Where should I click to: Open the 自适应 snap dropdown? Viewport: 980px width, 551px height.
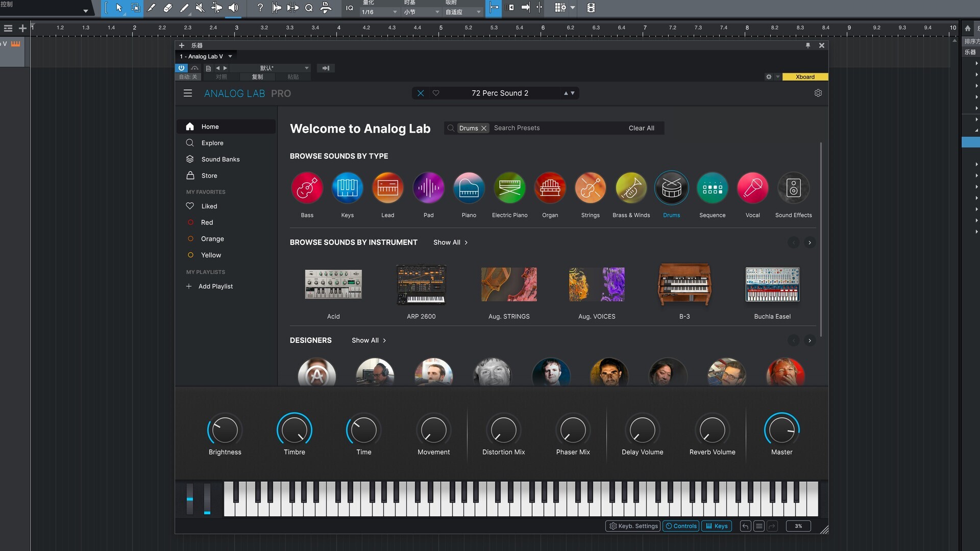pyautogui.click(x=463, y=12)
